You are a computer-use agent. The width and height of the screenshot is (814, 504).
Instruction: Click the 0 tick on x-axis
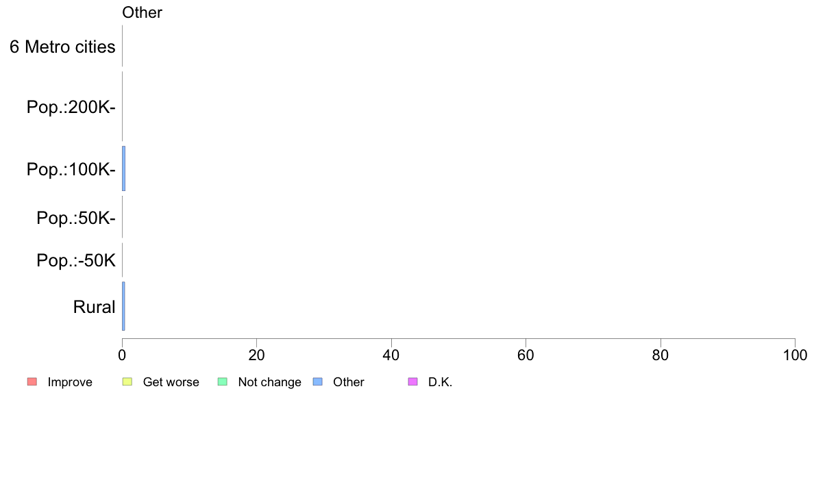(122, 355)
